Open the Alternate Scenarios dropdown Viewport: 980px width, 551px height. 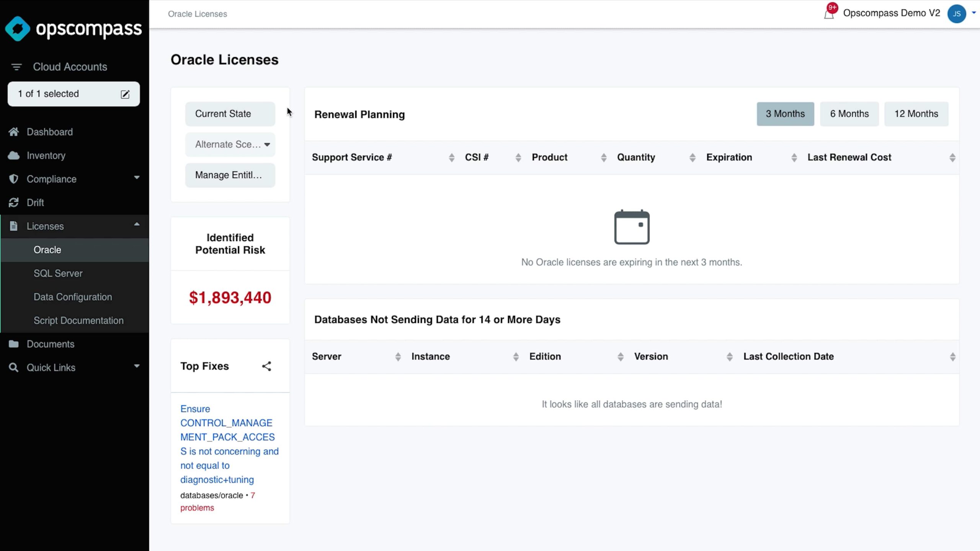coord(230,145)
